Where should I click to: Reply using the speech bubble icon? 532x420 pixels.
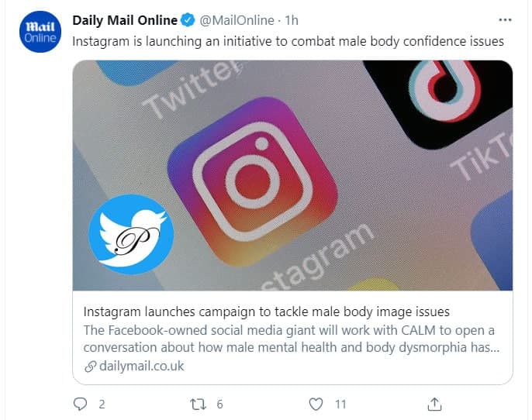pos(80,404)
